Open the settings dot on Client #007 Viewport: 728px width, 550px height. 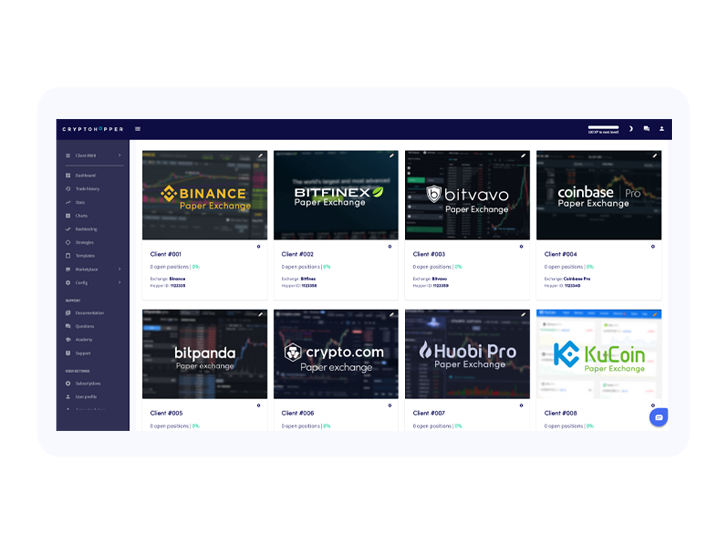(521, 405)
